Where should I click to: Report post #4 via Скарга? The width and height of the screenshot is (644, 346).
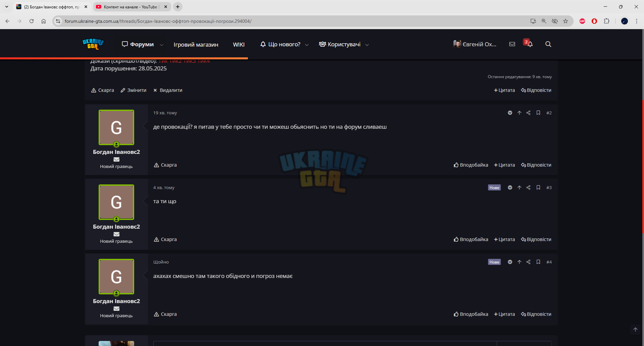click(165, 314)
